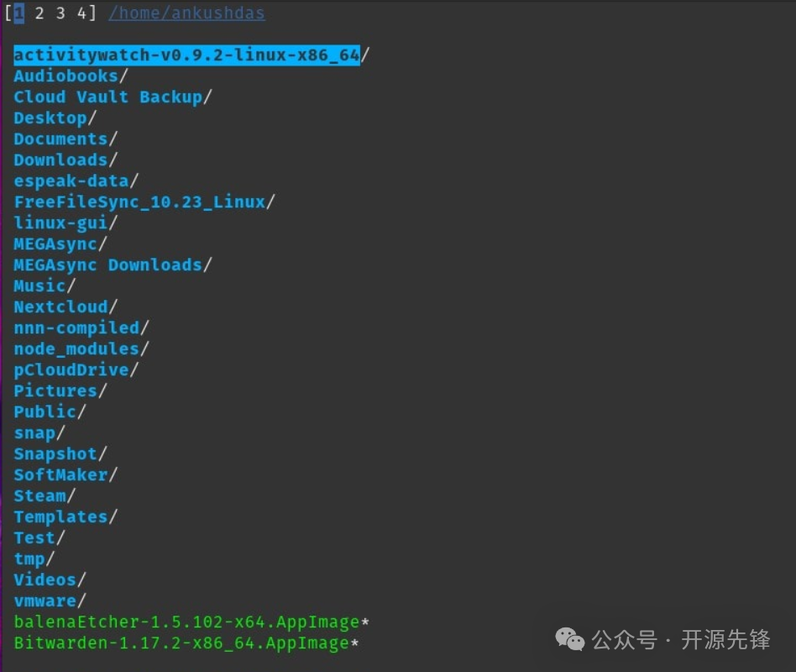Select the Videos directory

(50, 580)
